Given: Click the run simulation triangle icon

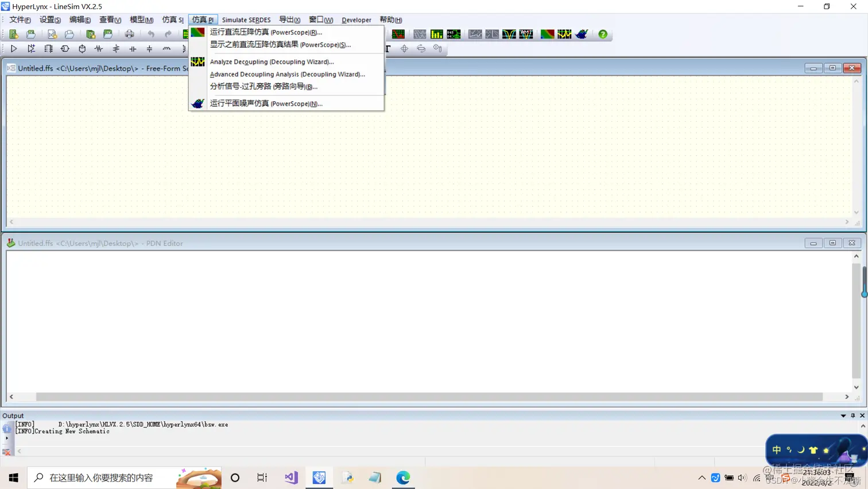Looking at the screenshot, I should [x=14, y=49].
